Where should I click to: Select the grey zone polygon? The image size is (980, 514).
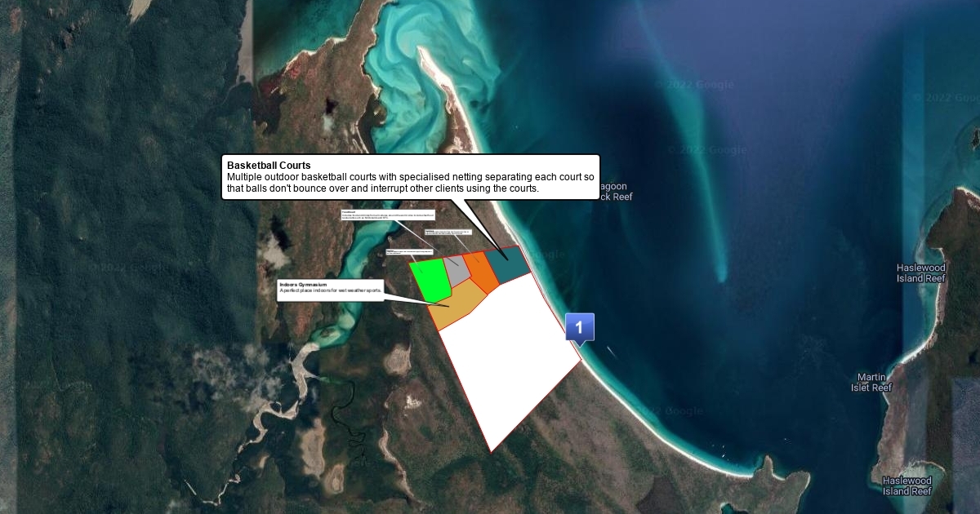[457, 268]
